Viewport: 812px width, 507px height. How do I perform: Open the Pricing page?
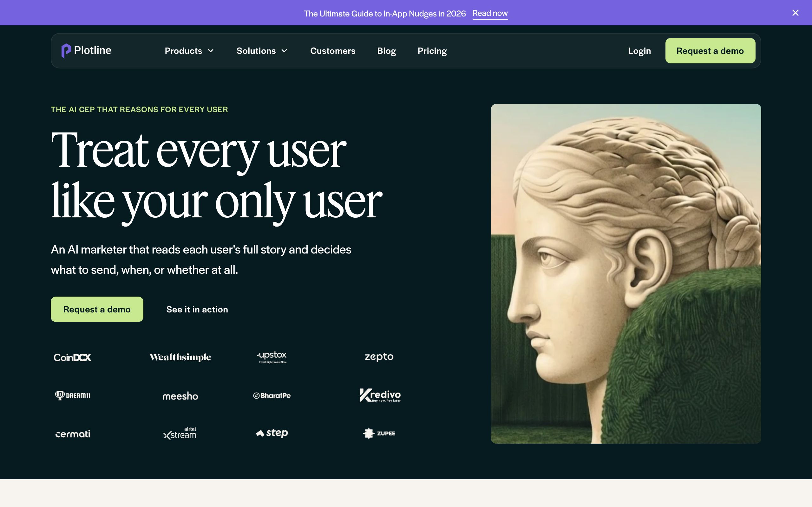[x=432, y=51]
